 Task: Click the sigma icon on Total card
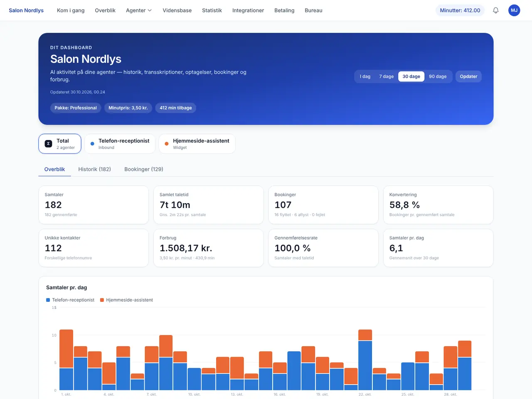(x=48, y=144)
